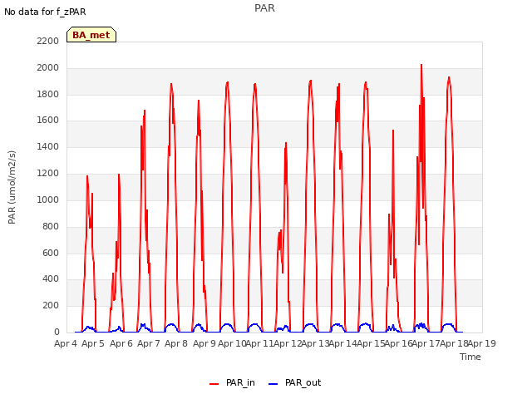Click the Apr 6 x-axis tick label
This screenshot has height=399, width=532.
coord(121,343)
